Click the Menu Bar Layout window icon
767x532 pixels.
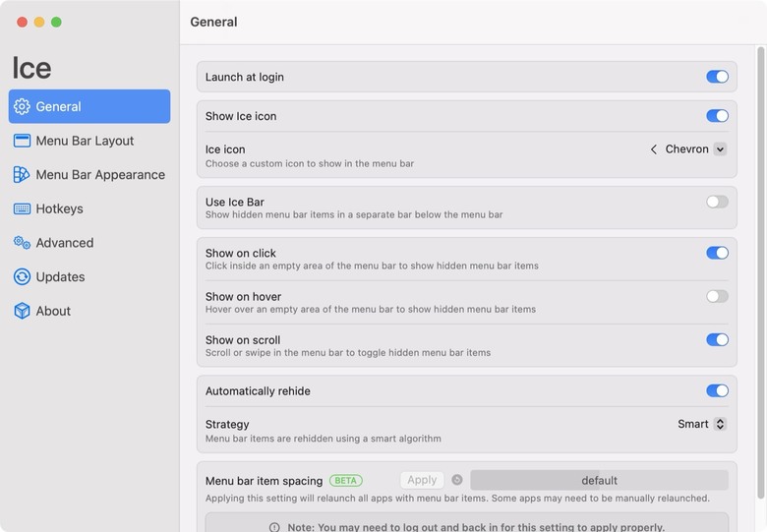click(22, 141)
